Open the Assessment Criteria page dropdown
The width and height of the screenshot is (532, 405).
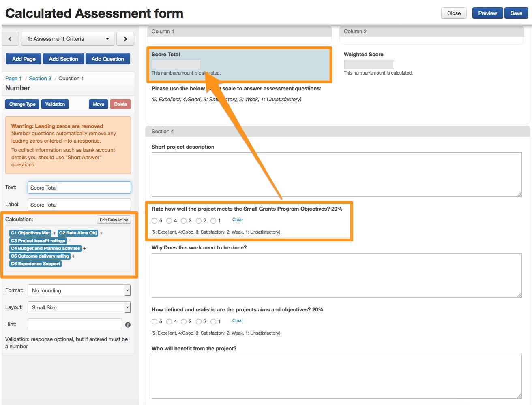(x=68, y=39)
